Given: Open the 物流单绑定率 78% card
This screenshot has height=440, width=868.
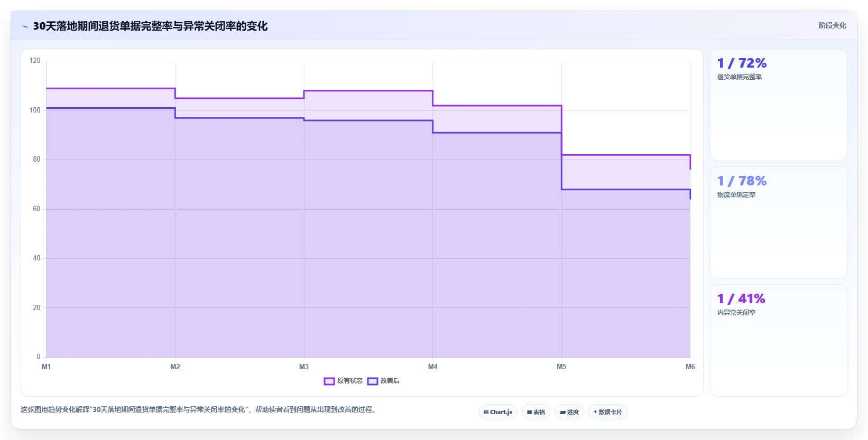Looking at the screenshot, I should point(778,222).
